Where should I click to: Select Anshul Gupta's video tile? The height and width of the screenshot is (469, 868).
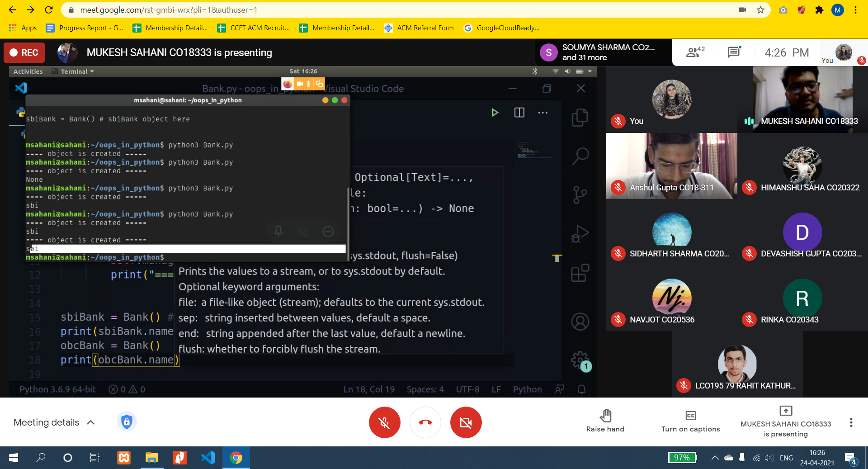click(x=671, y=166)
